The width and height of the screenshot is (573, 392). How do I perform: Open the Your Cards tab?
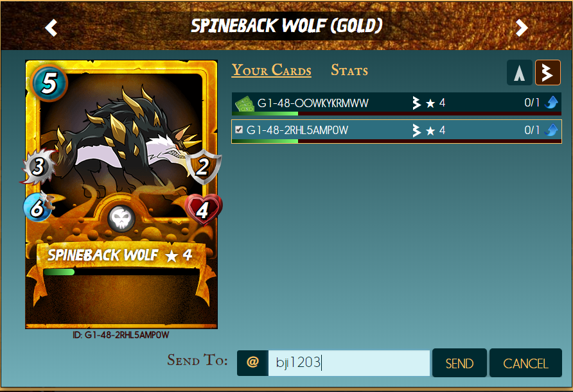(272, 70)
